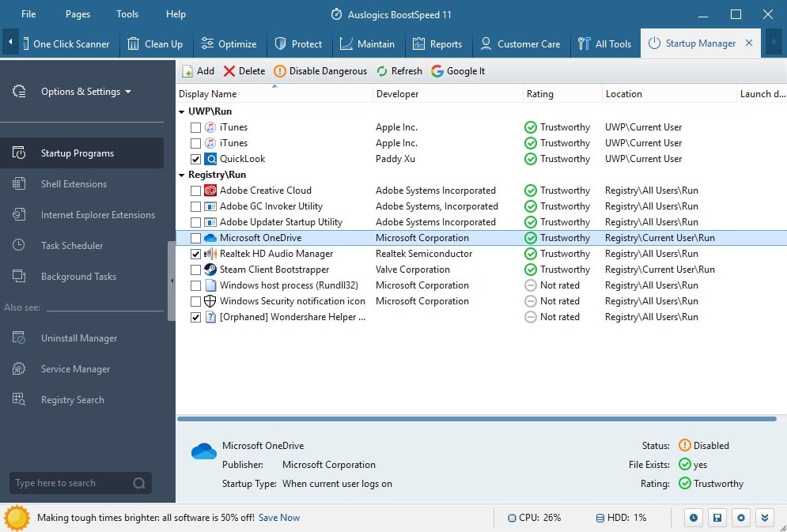This screenshot has width=787, height=532.
Task: Click the Add startup item icon
Action: click(187, 71)
